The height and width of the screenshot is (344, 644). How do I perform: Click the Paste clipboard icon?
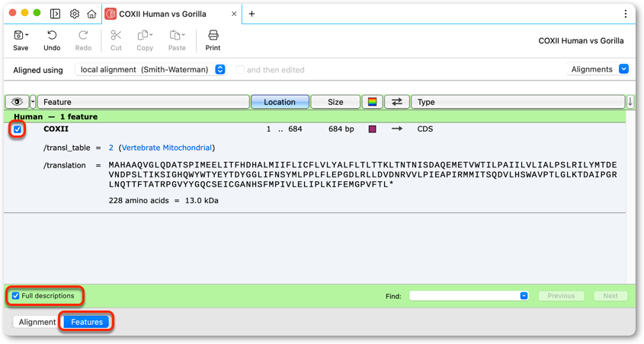(175, 35)
